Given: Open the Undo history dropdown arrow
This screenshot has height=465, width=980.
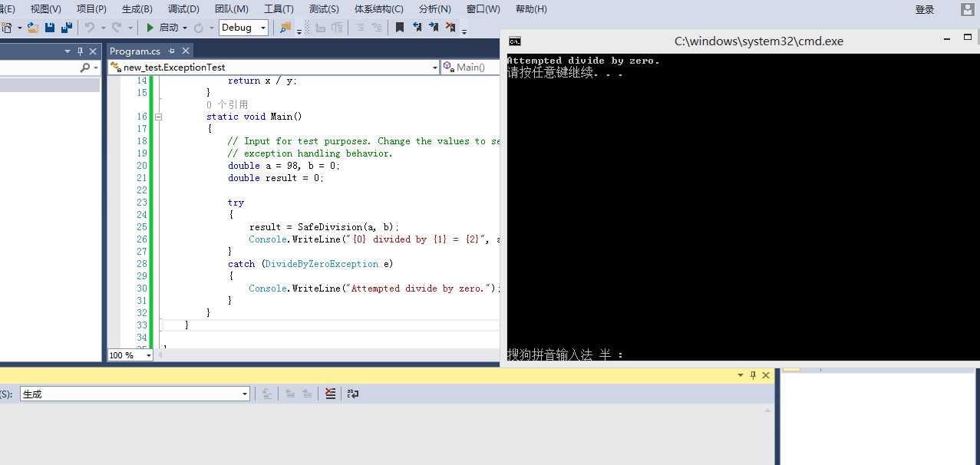Looking at the screenshot, I should [103, 28].
